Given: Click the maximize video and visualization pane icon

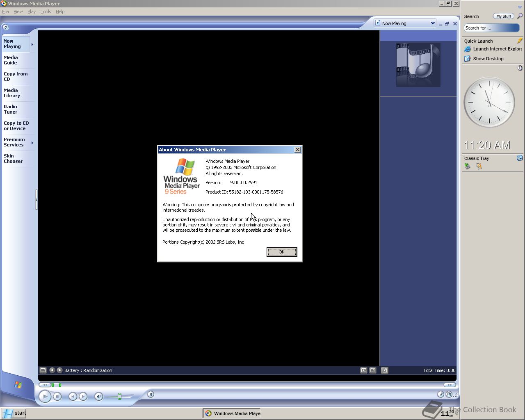Looking at the screenshot, I should [364, 370].
